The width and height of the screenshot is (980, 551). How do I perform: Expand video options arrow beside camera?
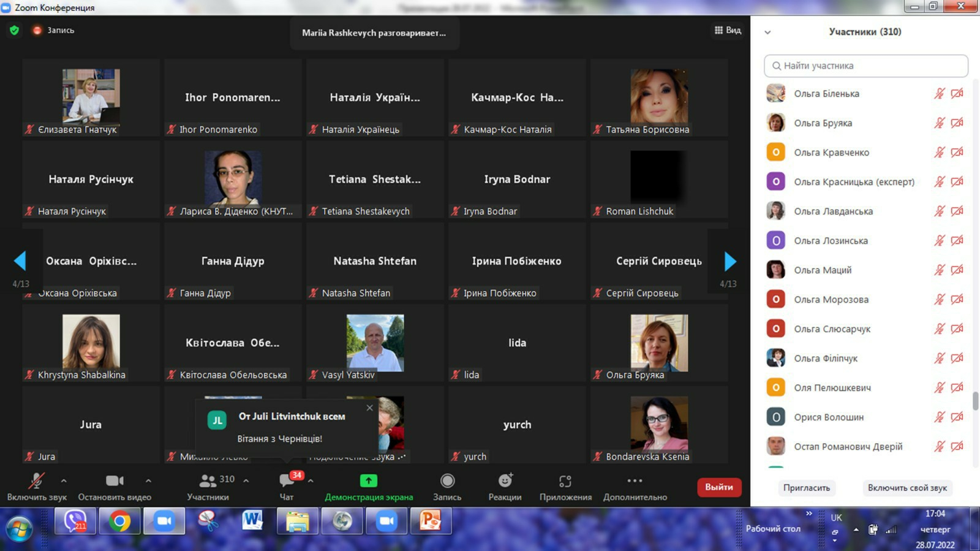(148, 481)
